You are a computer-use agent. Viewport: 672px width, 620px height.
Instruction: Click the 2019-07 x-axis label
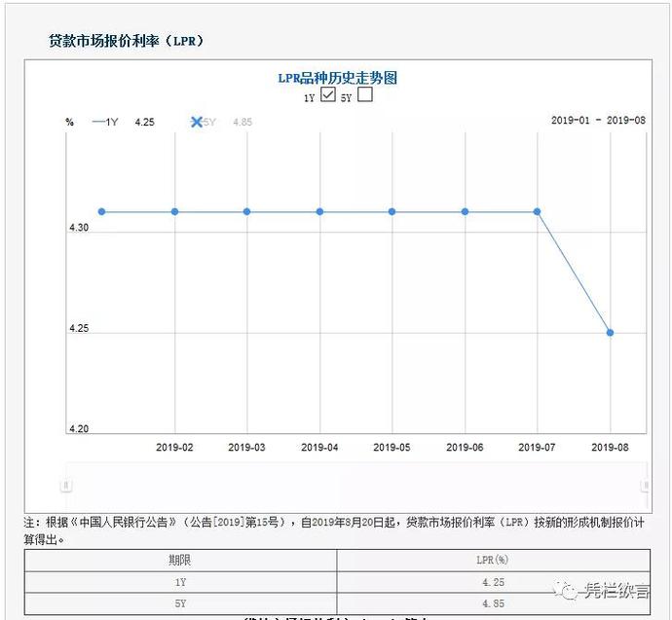(537, 448)
